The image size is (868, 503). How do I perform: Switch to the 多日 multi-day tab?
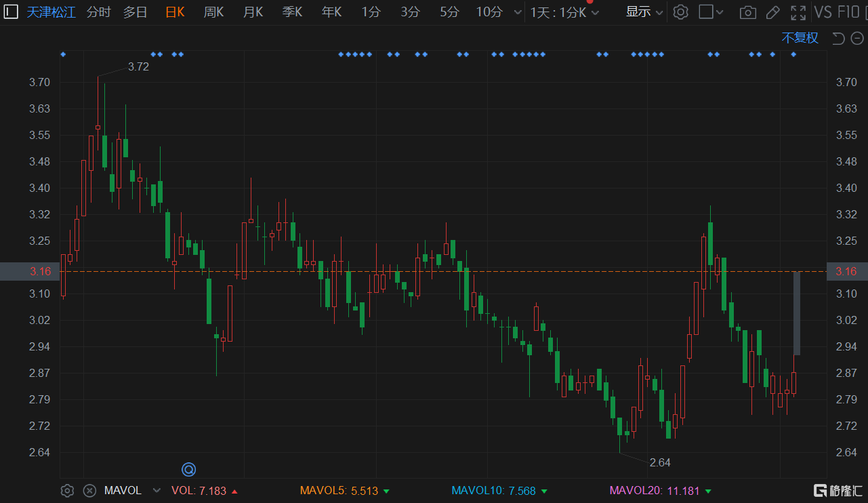tap(136, 12)
